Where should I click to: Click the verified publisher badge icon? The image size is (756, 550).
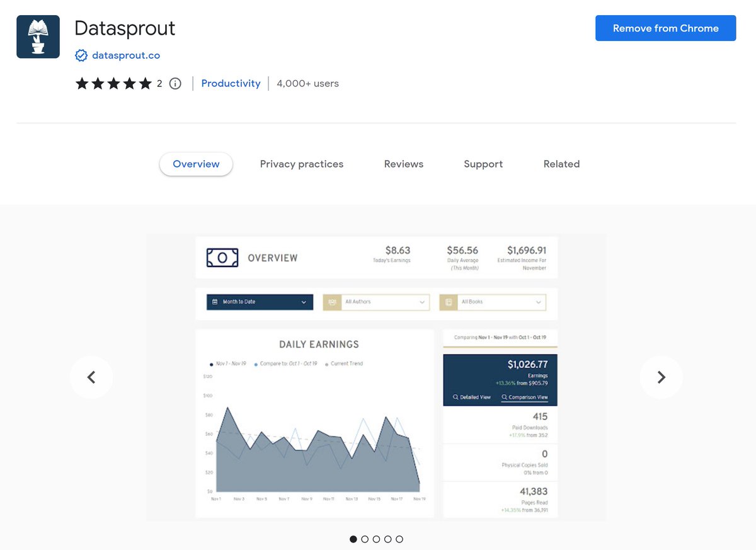[x=81, y=55]
